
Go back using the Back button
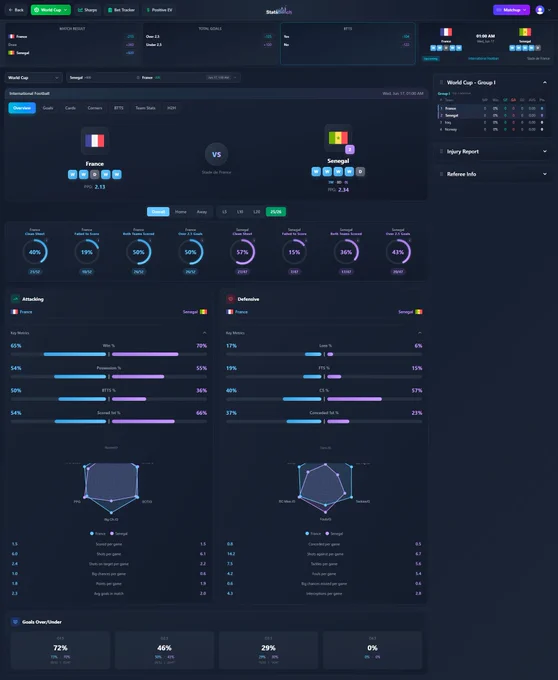coord(16,10)
